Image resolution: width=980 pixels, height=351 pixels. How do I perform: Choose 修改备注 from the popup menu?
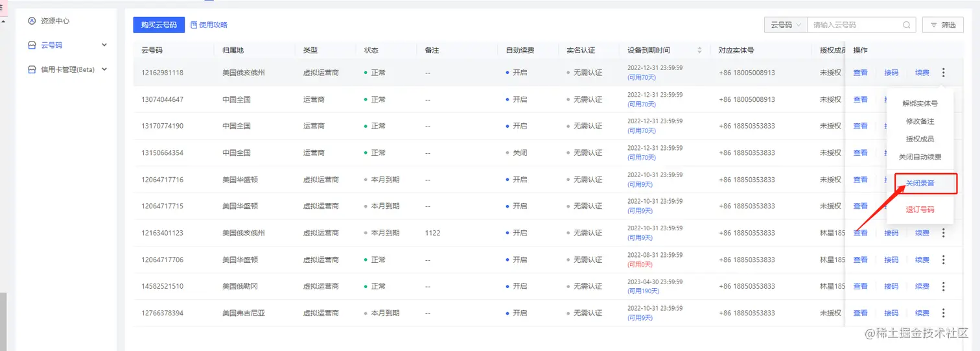pos(920,121)
